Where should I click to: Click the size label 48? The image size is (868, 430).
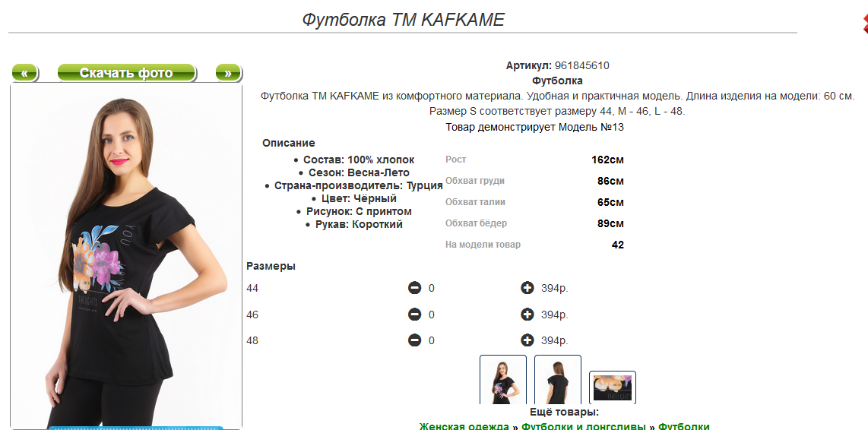click(x=252, y=341)
